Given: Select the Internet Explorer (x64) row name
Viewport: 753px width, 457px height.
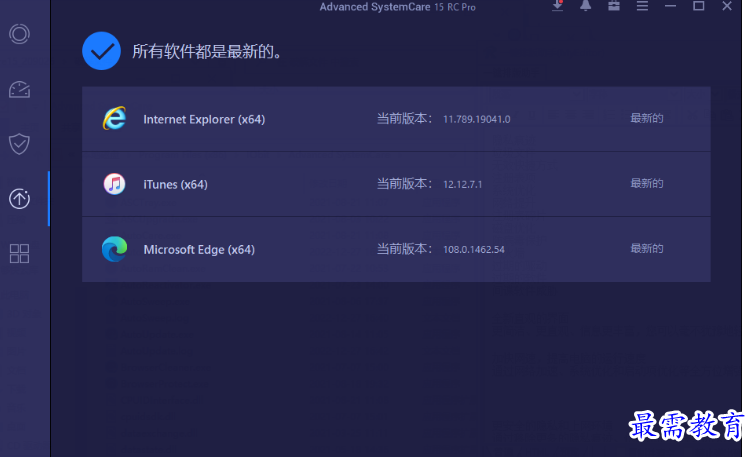Looking at the screenshot, I should coord(204,119).
